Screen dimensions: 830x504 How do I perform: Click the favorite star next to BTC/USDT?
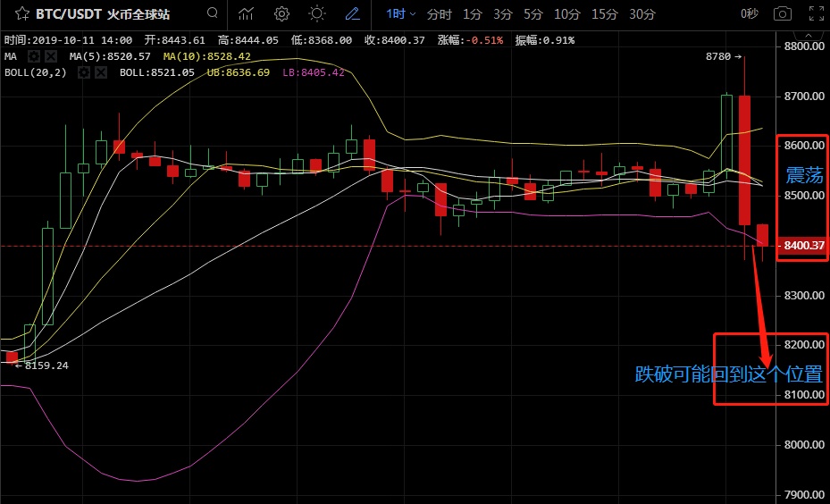[13, 14]
